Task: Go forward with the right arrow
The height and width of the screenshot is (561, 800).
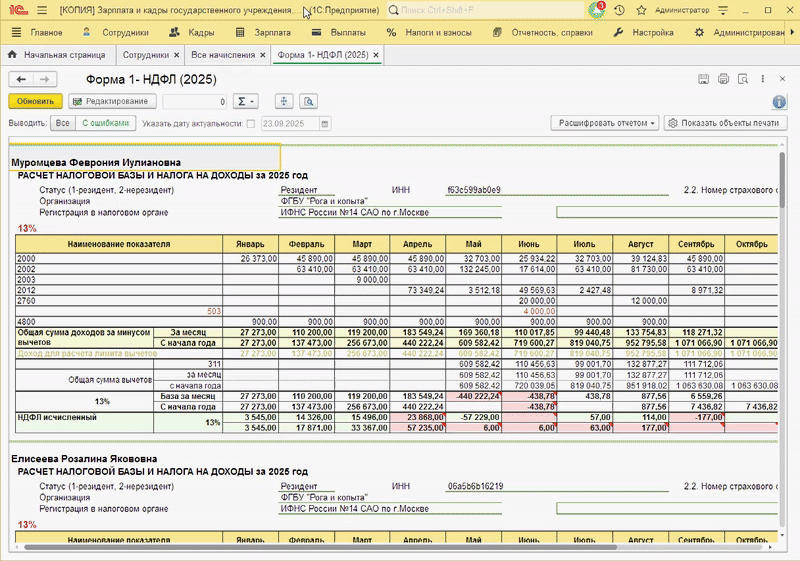Action: [45, 79]
